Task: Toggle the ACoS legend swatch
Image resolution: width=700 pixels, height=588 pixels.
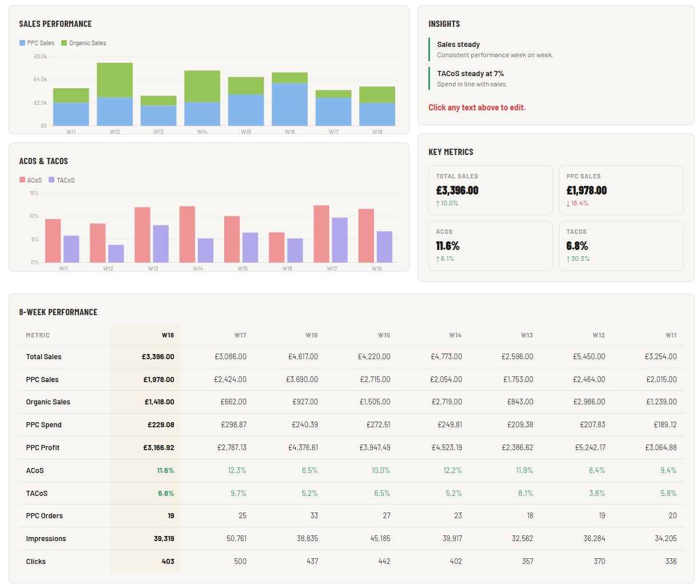Action: (x=22, y=180)
